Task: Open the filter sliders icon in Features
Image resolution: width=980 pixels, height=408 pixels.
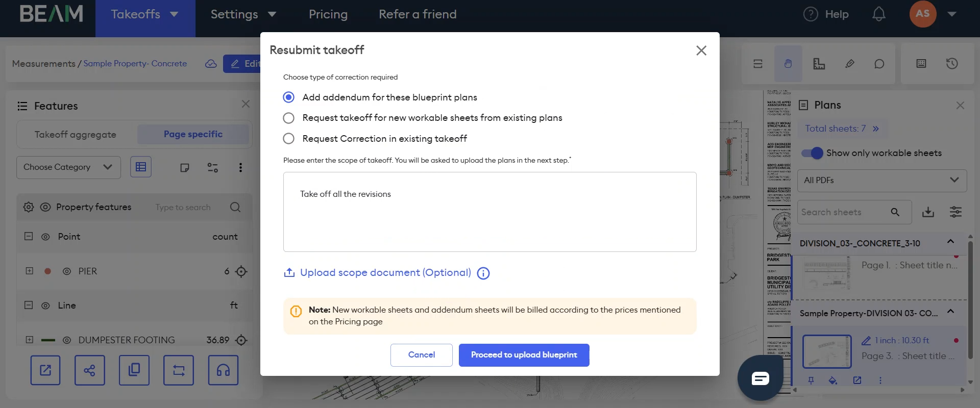Action: [213, 167]
